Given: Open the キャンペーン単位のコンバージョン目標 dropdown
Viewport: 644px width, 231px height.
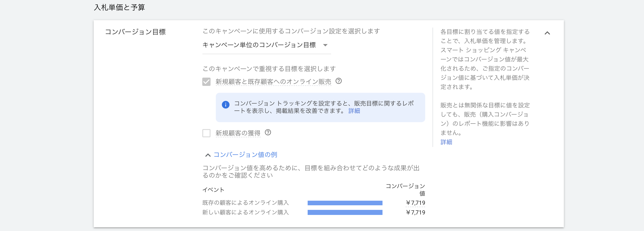Looking at the screenshot, I should 266,45.
